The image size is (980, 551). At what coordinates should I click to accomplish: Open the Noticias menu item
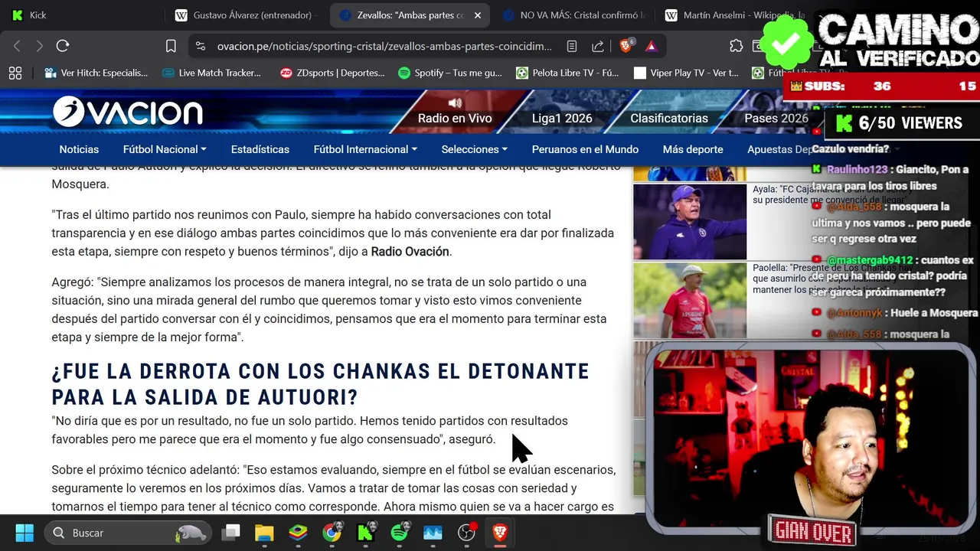point(79,149)
